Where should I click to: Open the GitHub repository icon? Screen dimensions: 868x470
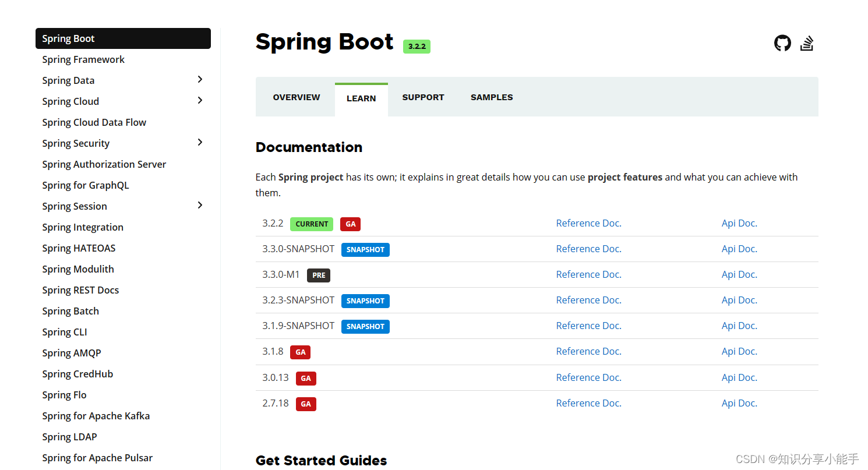[782, 43]
